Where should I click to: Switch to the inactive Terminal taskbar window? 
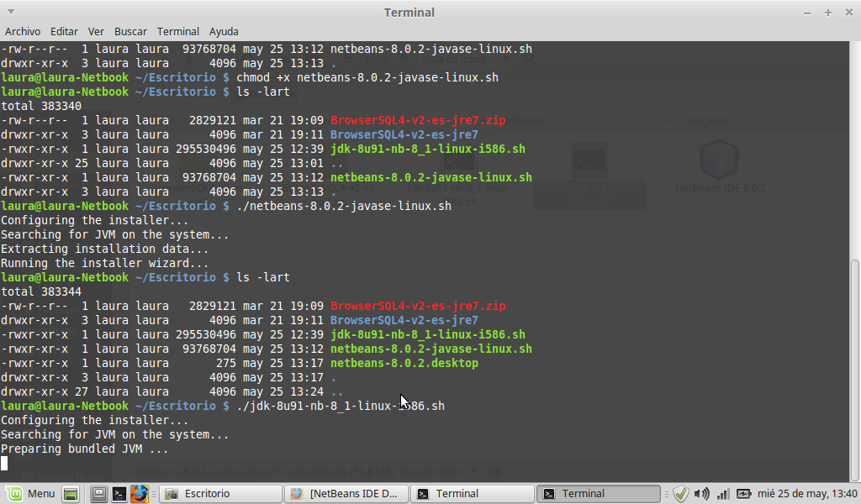pyautogui.click(x=473, y=494)
